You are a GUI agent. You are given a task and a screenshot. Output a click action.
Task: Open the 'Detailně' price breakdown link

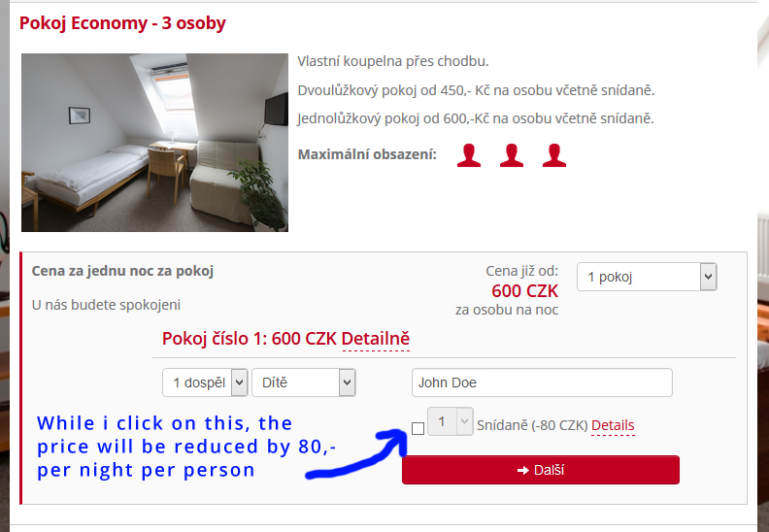(376, 338)
